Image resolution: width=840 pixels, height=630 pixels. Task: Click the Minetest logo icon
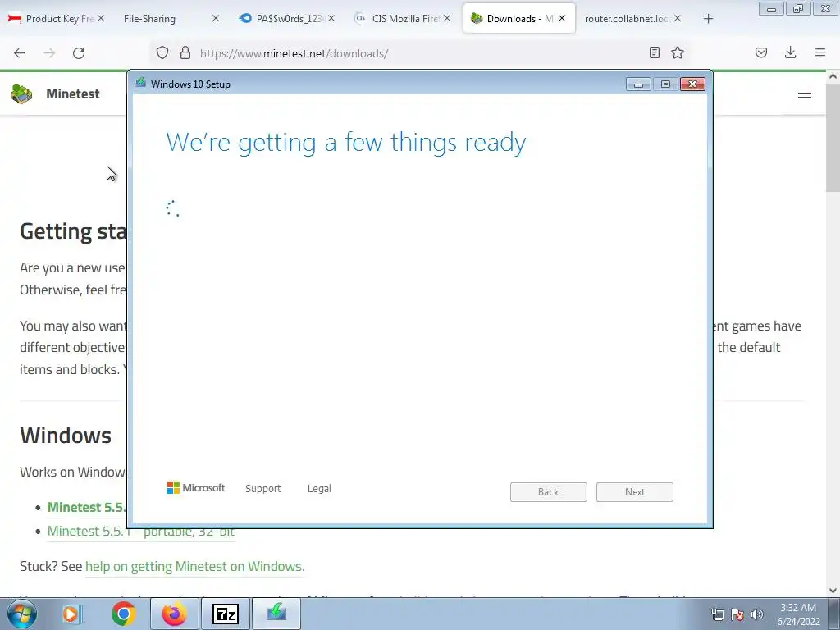(x=21, y=94)
